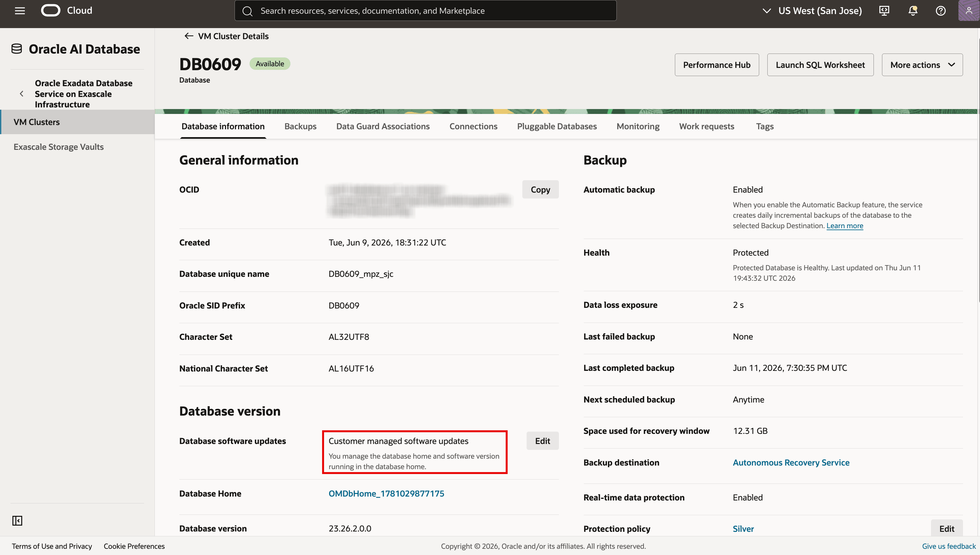Open the user profile avatar menu
Image resolution: width=980 pixels, height=555 pixels.
[x=969, y=11]
